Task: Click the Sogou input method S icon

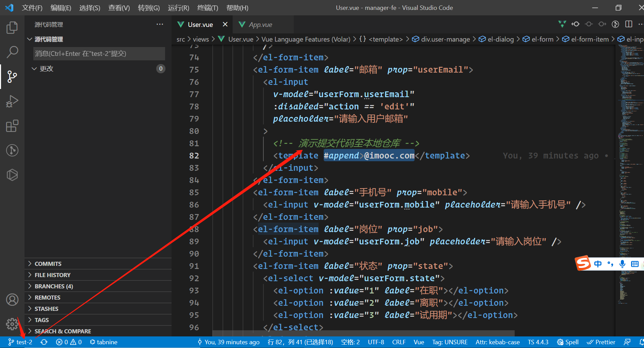Action: [x=583, y=263]
